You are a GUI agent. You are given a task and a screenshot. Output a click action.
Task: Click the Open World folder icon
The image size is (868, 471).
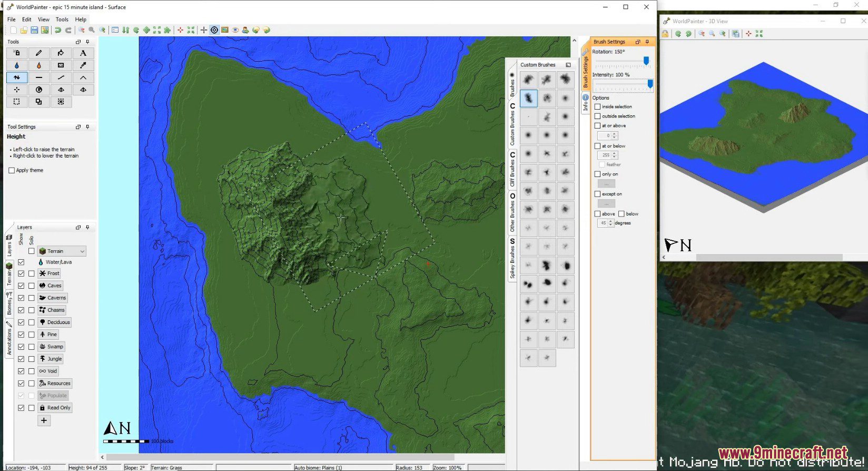point(24,30)
